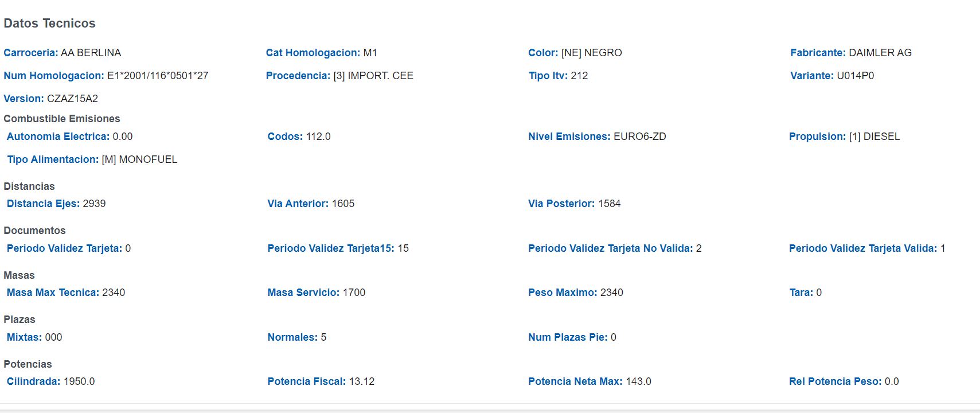Click the Distancia Ejes label

coord(43,204)
